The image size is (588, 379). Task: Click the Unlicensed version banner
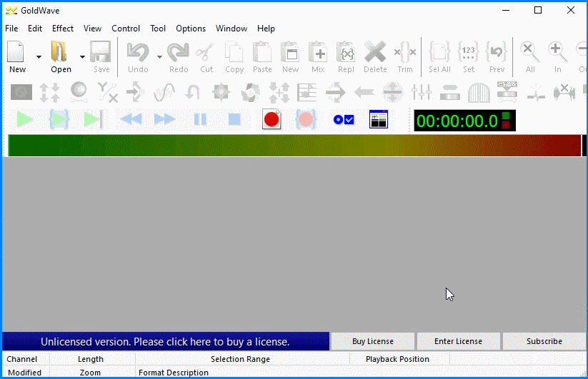(165, 342)
